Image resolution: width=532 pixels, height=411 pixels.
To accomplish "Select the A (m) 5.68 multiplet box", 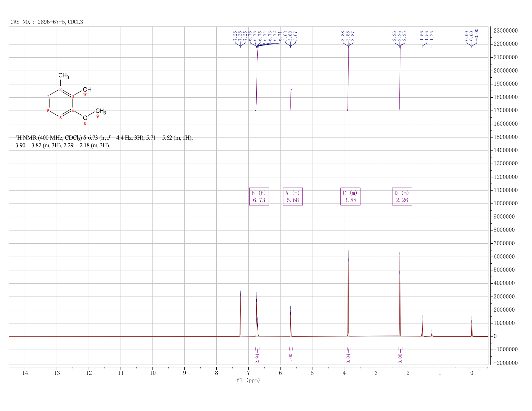I will pos(293,196).
